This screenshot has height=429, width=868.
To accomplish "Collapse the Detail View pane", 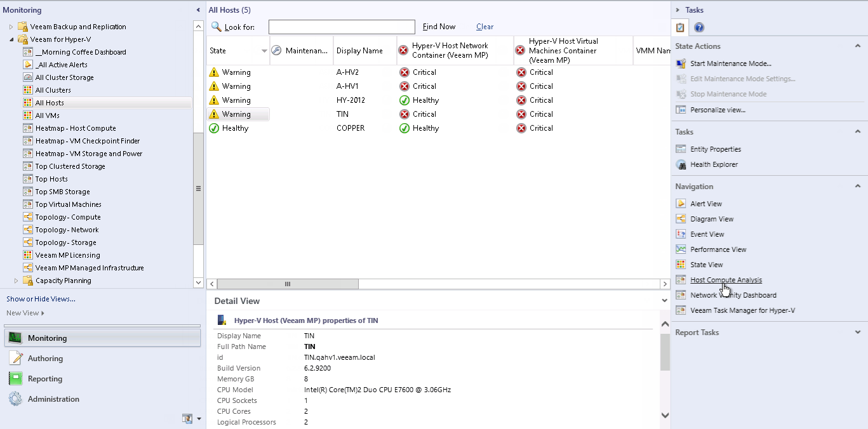I will (665, 301).
